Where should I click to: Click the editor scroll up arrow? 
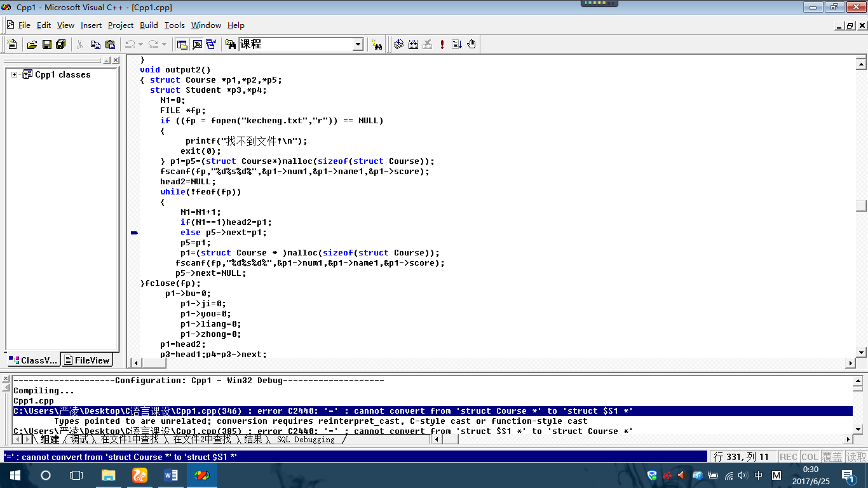click(x=861, y=64)
